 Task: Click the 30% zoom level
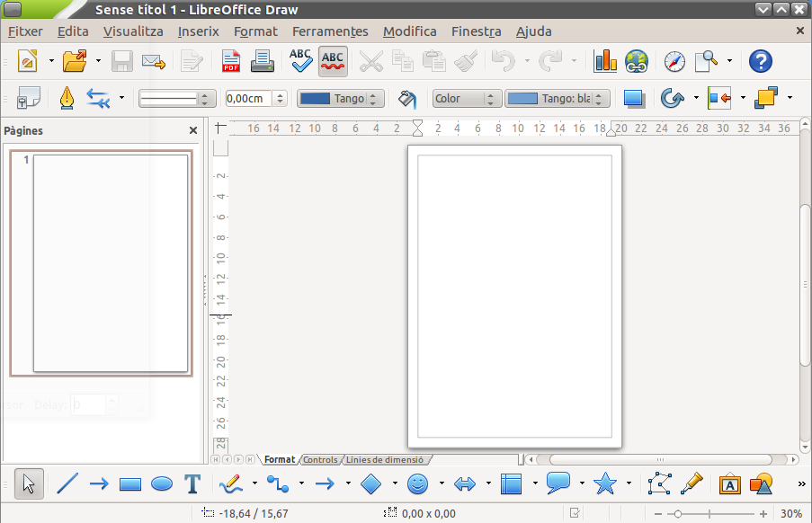(790, 514)
